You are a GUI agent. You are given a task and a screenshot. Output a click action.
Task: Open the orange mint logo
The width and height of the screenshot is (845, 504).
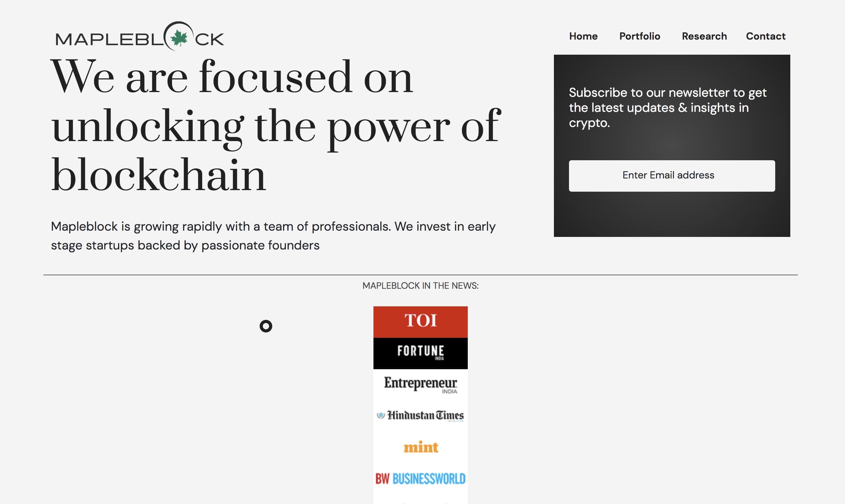click(420, 447)
